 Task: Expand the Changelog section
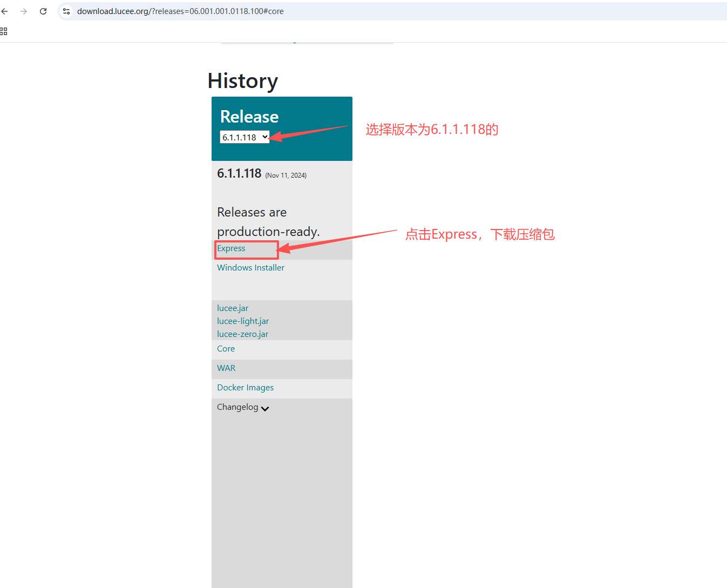(x=243, y=407)
